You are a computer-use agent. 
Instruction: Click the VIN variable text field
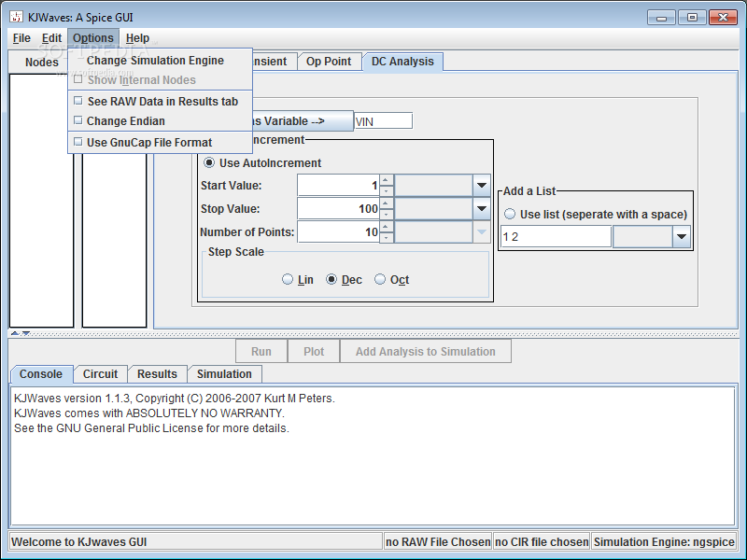click(x=384, y=121)
